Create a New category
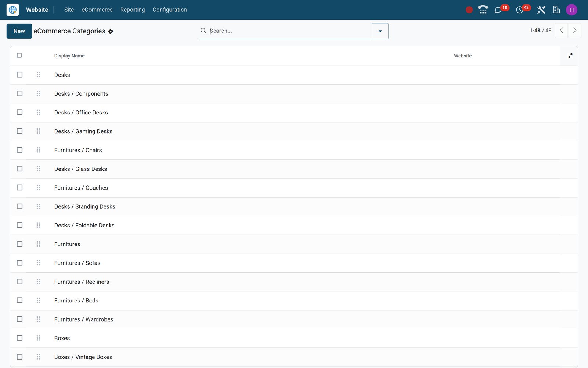 (19, 31)
